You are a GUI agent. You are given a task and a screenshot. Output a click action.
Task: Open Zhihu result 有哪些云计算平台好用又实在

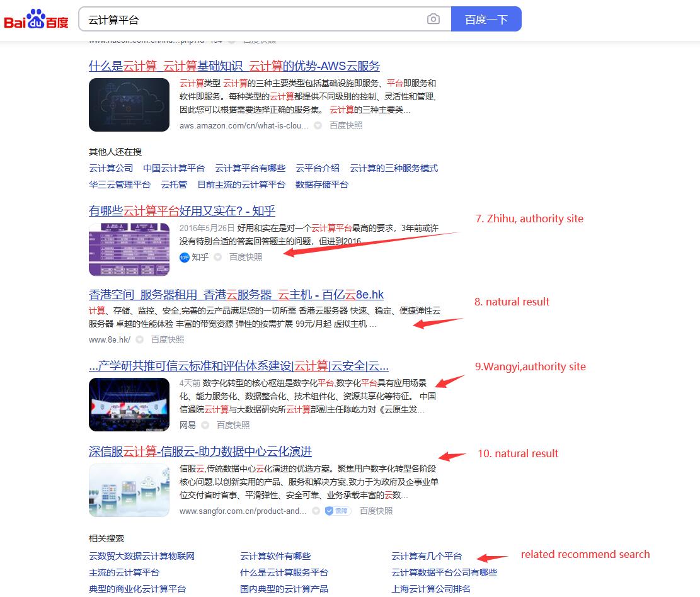[182, 210]
